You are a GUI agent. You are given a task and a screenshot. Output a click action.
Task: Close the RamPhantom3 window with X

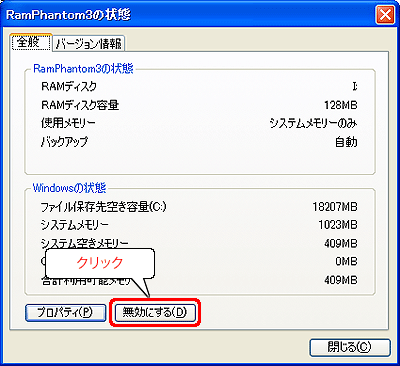coord(385,15)
